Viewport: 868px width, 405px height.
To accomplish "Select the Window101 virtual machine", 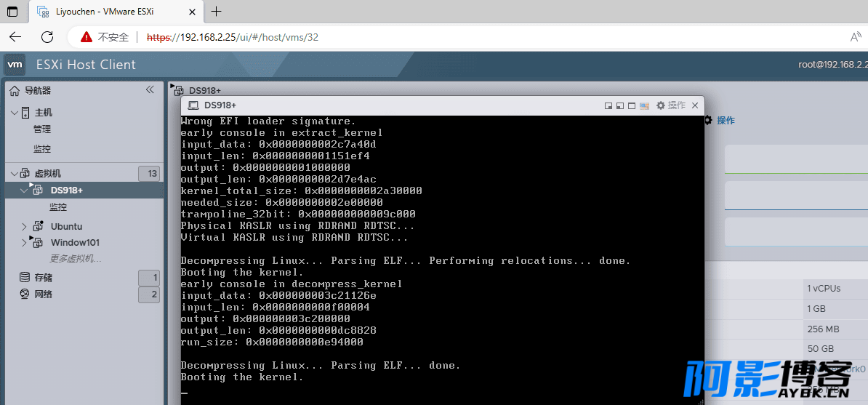I will point(76,242).
